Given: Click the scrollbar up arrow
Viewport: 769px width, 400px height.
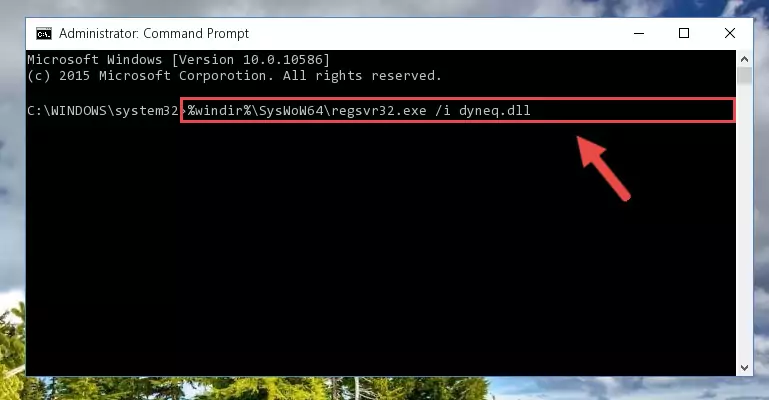Looking at the screenshot, I should point(744,59).
